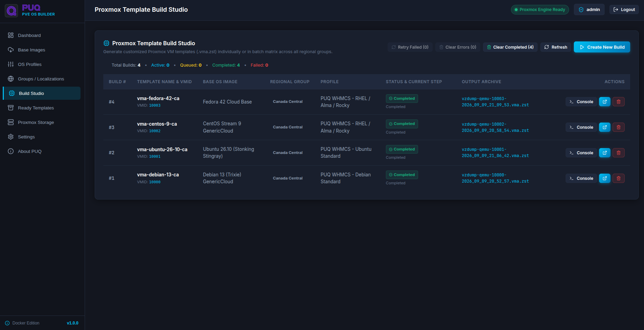Navigate to Groups / Localizations
The image size is (644, 330).
point(41,79)
